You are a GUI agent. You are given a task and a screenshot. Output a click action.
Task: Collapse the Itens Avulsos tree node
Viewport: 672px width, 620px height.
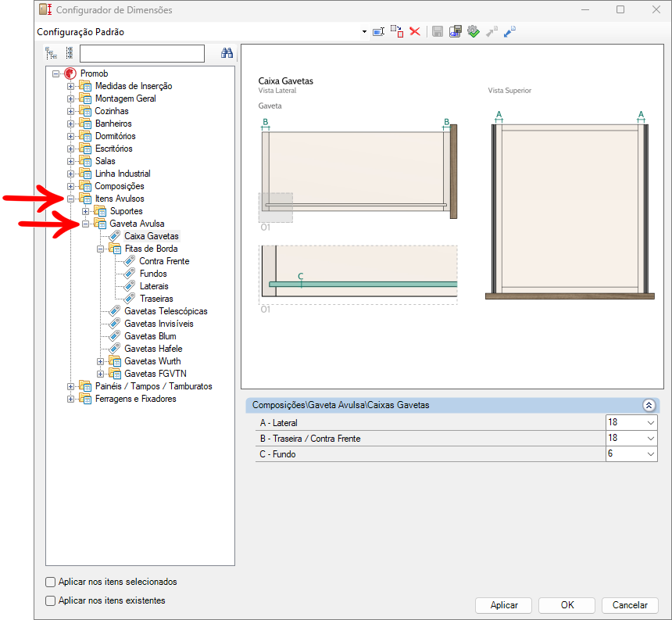(x=70, y=199)
